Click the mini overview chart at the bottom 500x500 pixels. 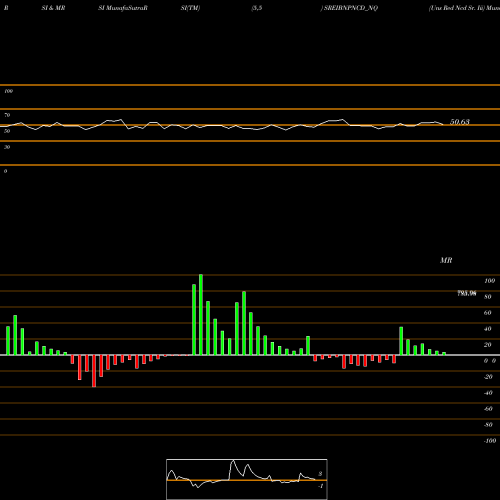coord(247,479)
